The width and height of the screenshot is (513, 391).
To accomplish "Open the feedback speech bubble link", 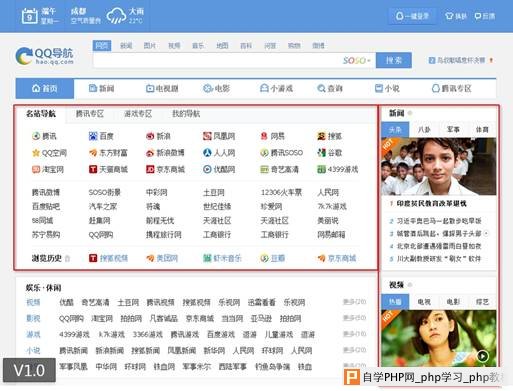I will (485, 16).
